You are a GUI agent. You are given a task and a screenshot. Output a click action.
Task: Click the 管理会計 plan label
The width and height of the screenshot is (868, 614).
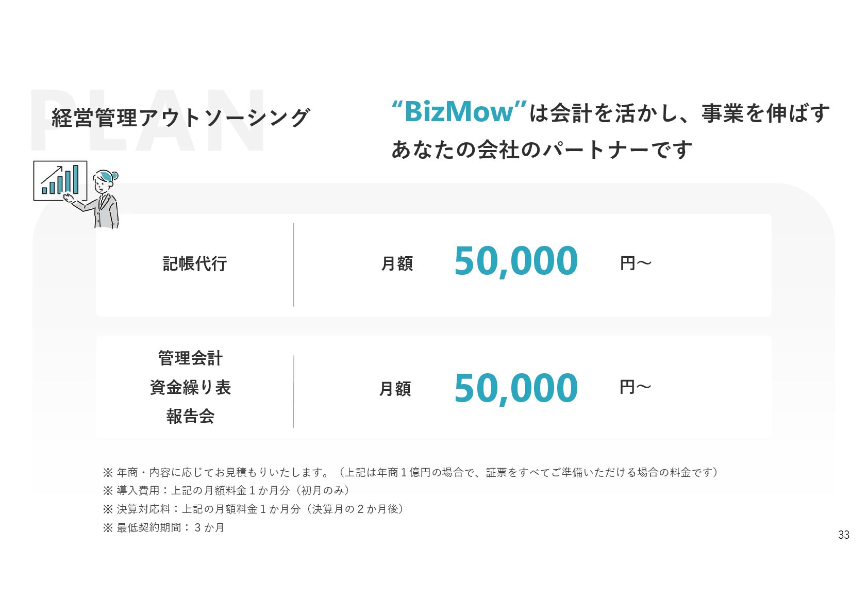pos(190,358)
